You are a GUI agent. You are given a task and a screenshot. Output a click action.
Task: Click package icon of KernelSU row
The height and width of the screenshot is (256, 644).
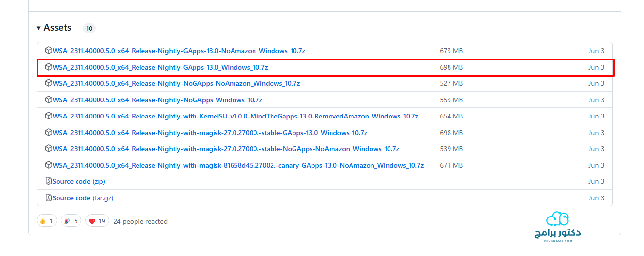point(48,116)
